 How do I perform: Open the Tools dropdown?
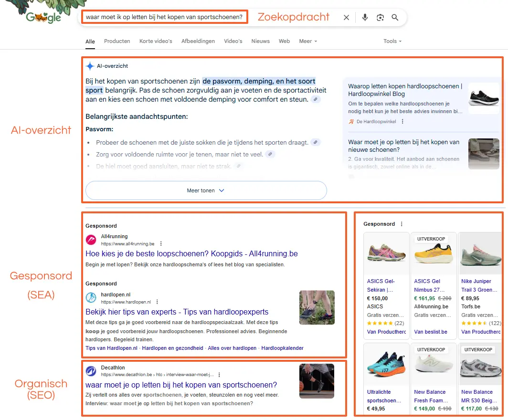[392, 41]
